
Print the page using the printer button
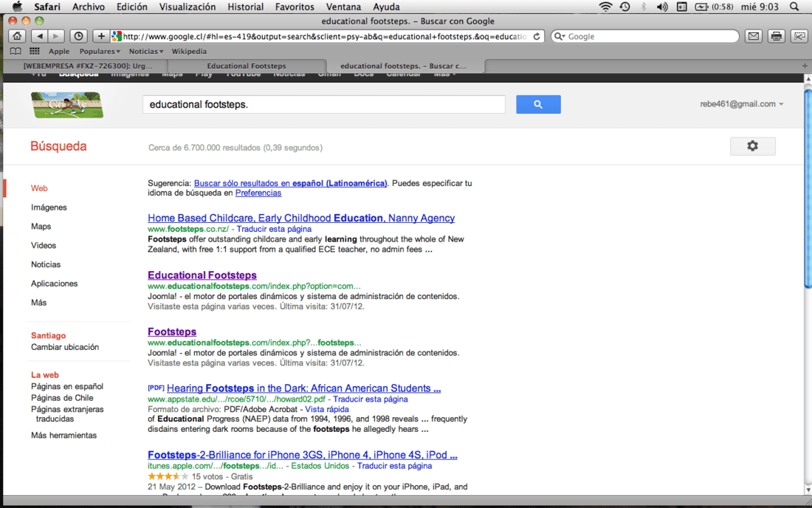tap(777, 36)
